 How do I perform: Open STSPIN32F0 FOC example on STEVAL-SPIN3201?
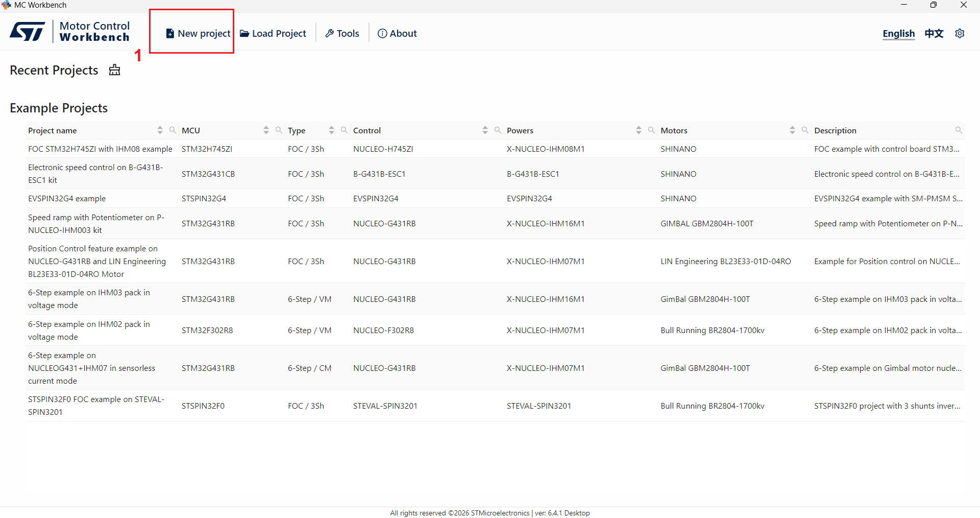point(96,406)
